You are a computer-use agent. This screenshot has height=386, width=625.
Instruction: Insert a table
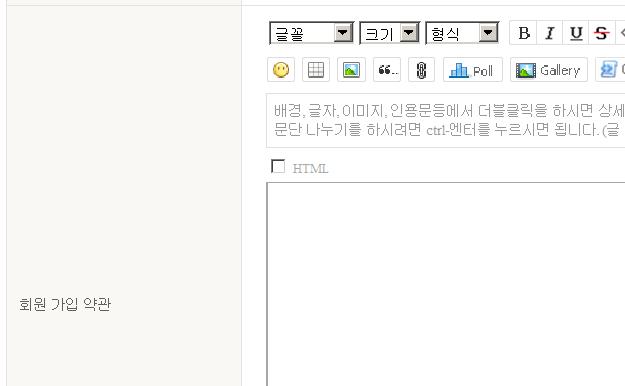click(x=316, y=70)
